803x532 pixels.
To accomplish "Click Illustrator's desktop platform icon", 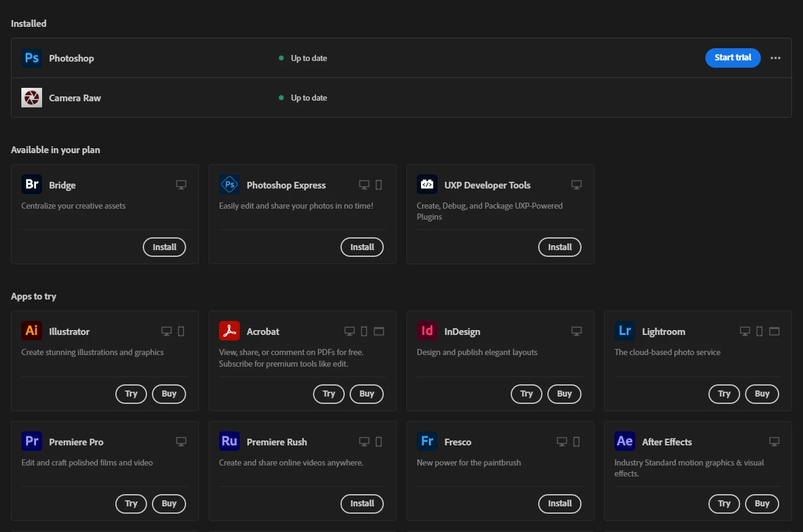I will point(167,331).
